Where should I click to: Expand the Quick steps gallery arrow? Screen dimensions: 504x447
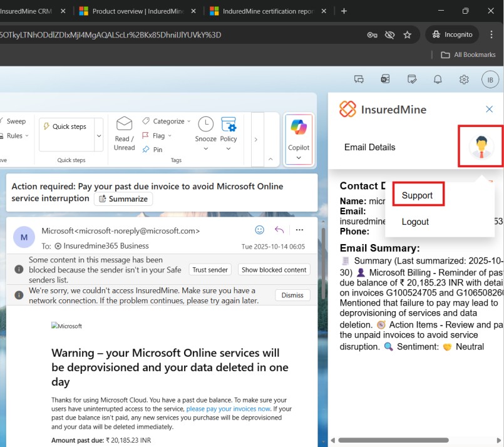point(98,135)
